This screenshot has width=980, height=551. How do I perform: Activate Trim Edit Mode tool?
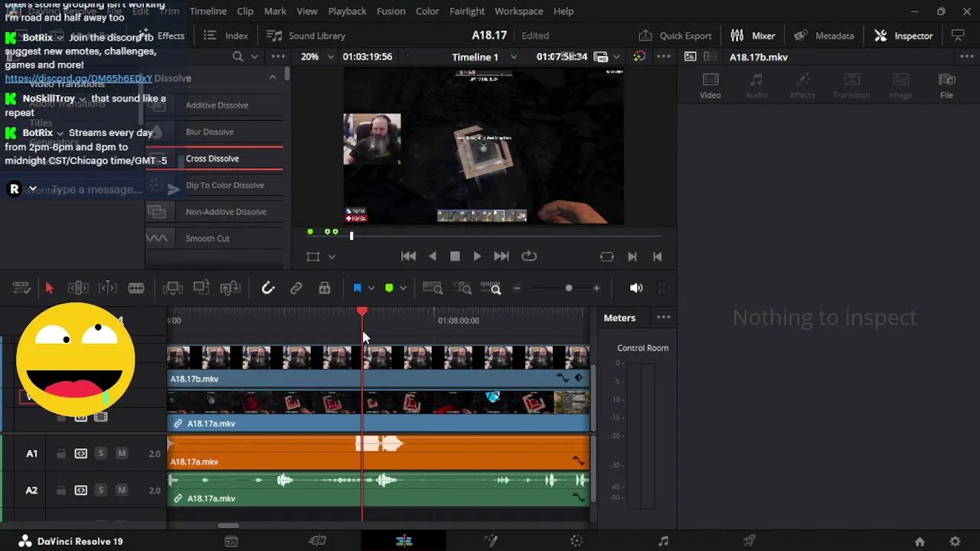pyautogui.click(x=78, y=288)
